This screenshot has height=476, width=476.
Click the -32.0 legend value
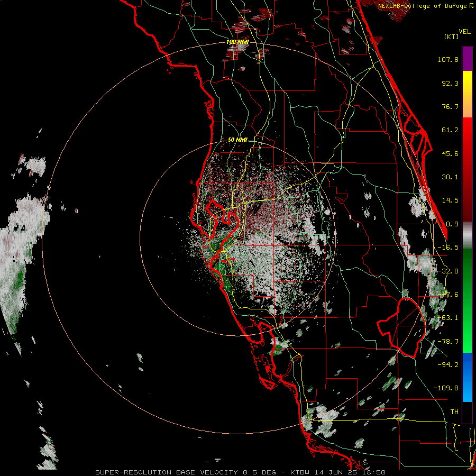click(448, 271)
